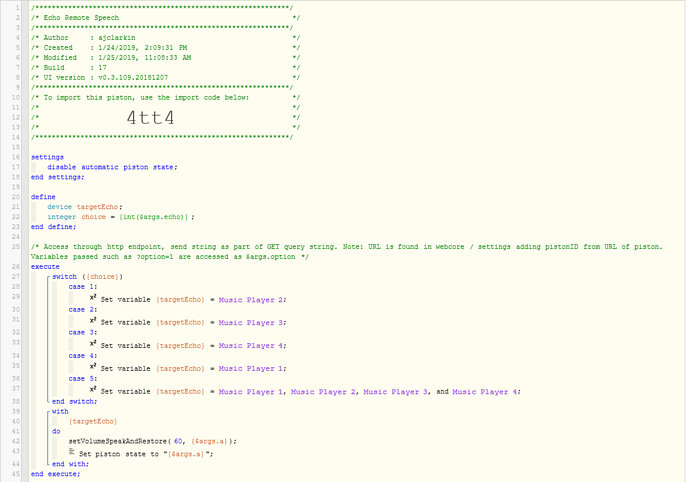The image size is (690, 482).
Task: Click Music Player 3 in case 2 assignment
Action: (x=251, y=323)
